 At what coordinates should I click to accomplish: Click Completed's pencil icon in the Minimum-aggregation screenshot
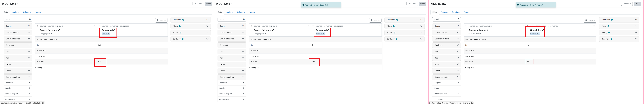(543, 30)
